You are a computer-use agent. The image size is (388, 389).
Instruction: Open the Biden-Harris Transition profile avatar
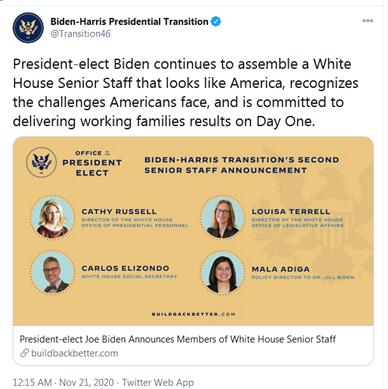pos(28,27)
